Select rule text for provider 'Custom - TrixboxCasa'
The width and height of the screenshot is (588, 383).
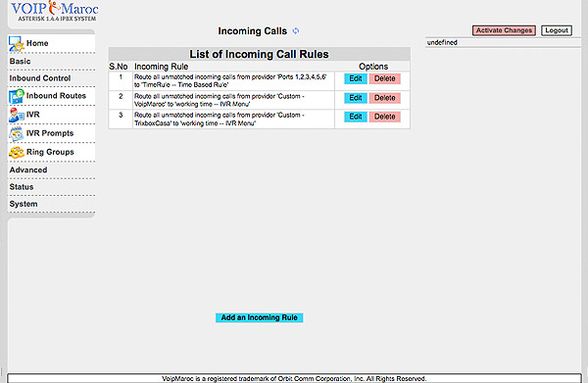pyautogui.click(x=220, y=120)
